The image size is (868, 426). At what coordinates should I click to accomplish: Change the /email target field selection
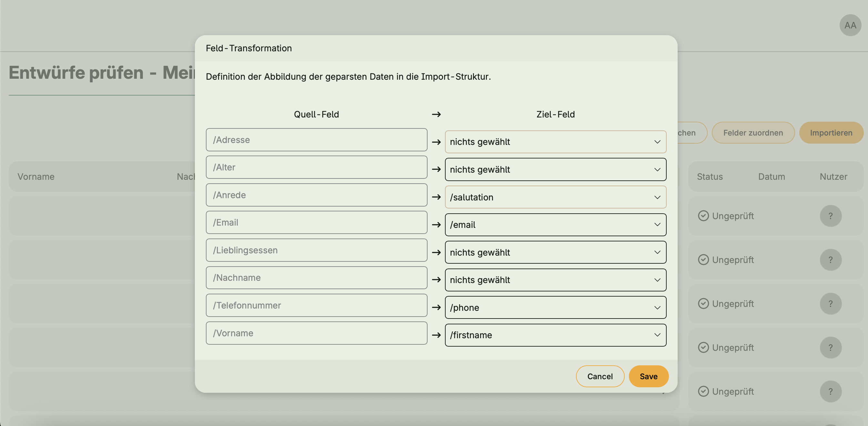(555, 225)
